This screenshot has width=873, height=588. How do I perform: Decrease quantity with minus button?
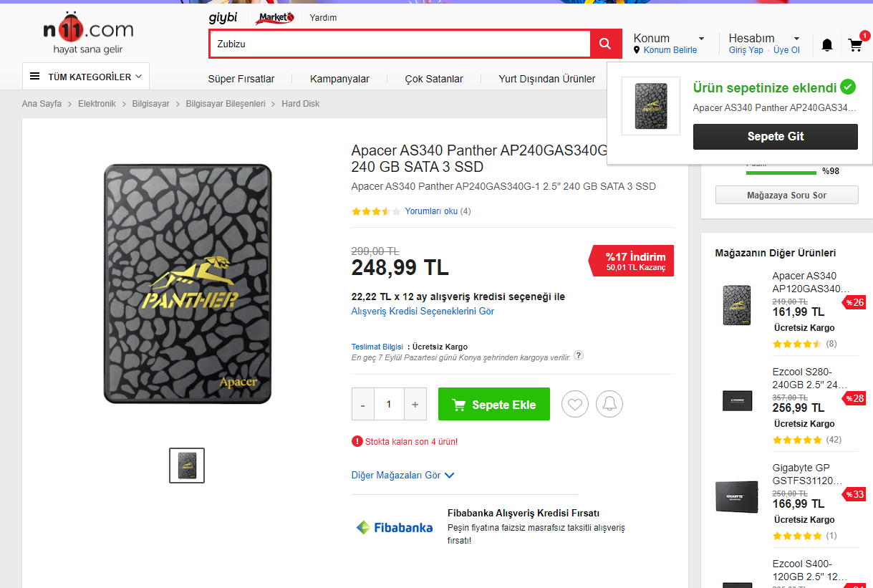pos(362,405)
